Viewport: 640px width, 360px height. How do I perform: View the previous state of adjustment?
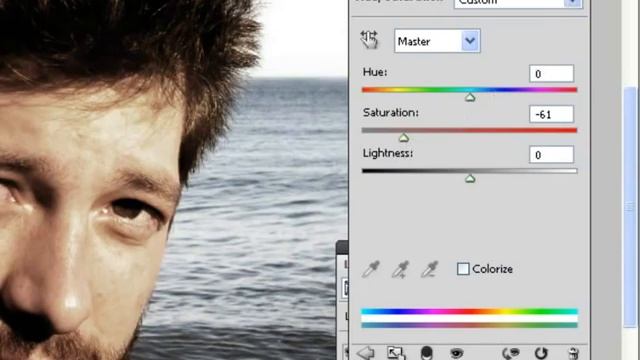[511, 353]
